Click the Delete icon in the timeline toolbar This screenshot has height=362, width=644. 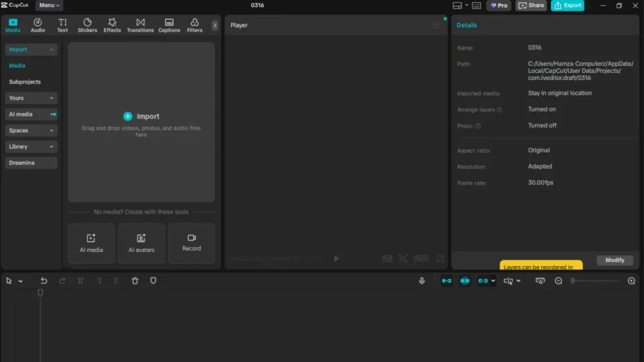(x=135, y=280)
